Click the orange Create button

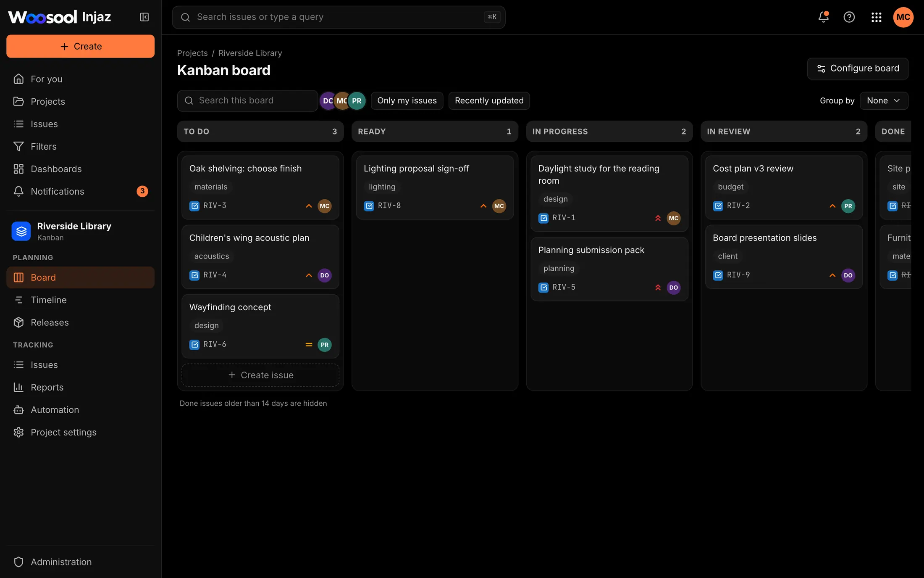coord(80,46)
